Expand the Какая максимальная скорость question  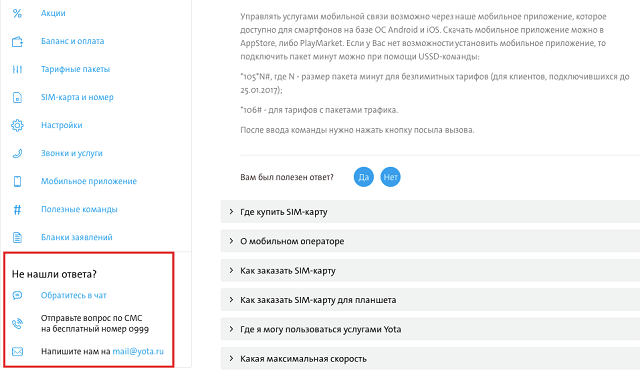tap(430, 358)
